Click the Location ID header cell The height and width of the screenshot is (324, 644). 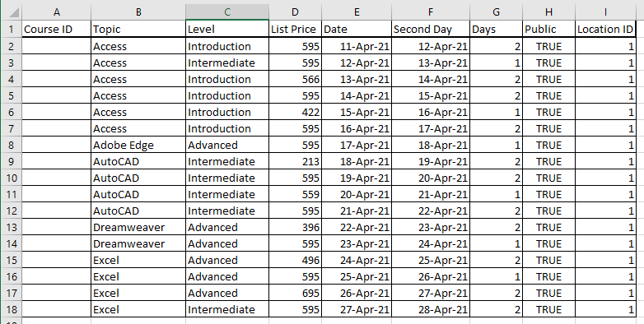[606, 29]
